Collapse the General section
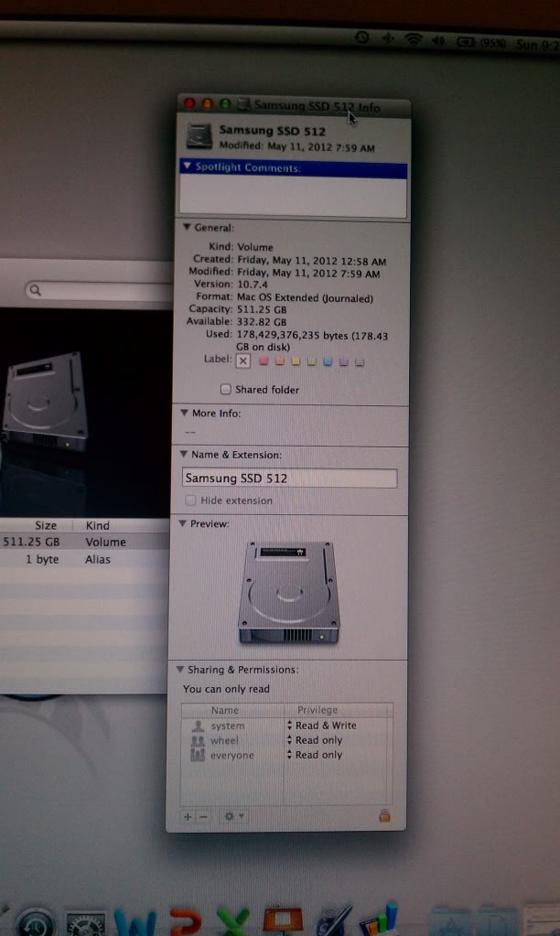This screenshot has height=936, width=560. click(187, 227)
